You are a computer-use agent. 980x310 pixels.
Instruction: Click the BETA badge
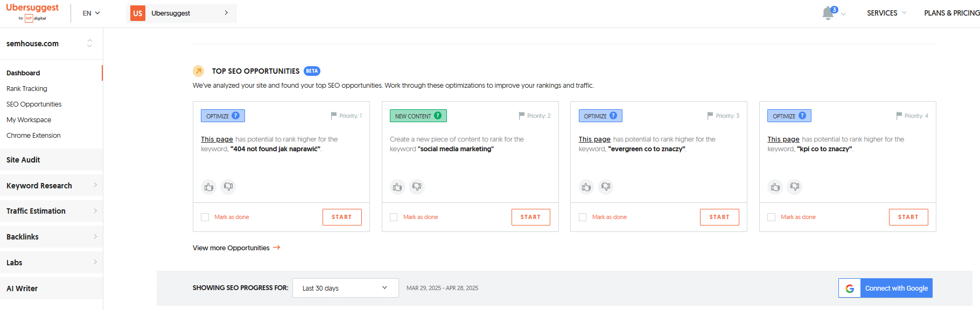click(x=312, y=71)
